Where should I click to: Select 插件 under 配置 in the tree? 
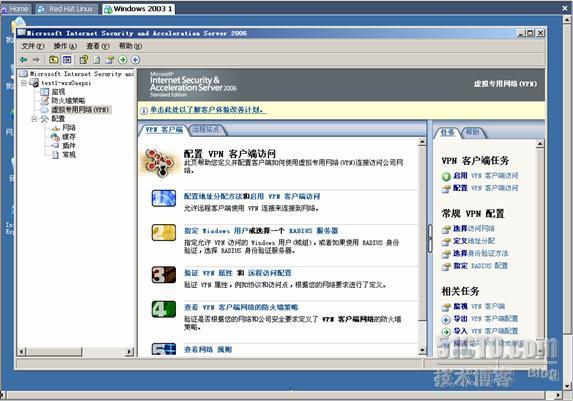click(x=69, y=145)
